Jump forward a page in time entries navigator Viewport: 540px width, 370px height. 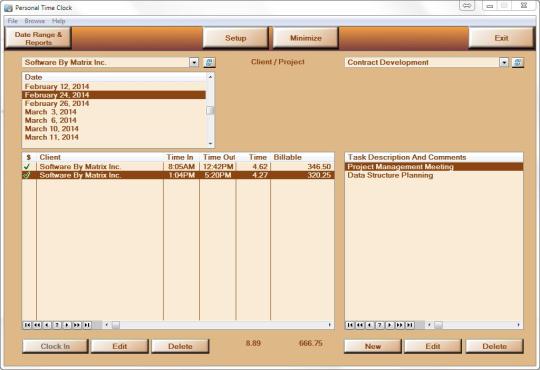77,325
